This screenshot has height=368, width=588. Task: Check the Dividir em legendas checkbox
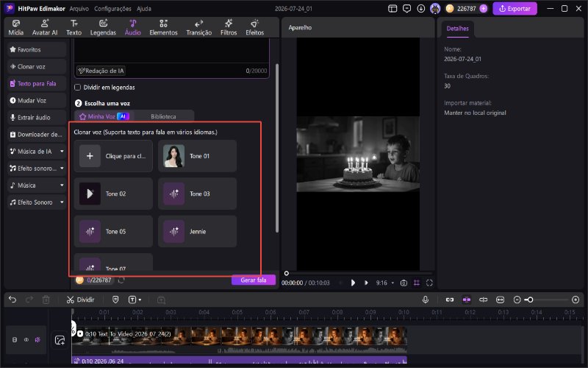[78, 87]
